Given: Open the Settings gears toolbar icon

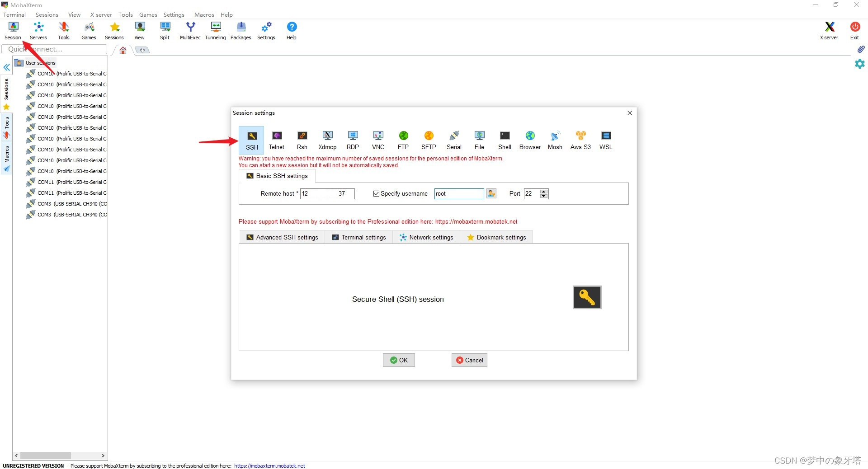Looking at the screenshot, I should click(x=266, y=31).
